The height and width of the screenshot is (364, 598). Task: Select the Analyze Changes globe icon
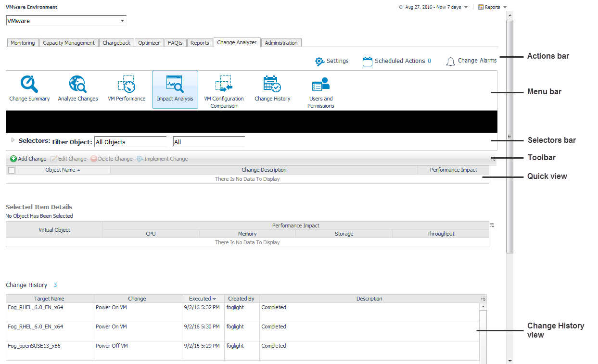tap(77, 85)
